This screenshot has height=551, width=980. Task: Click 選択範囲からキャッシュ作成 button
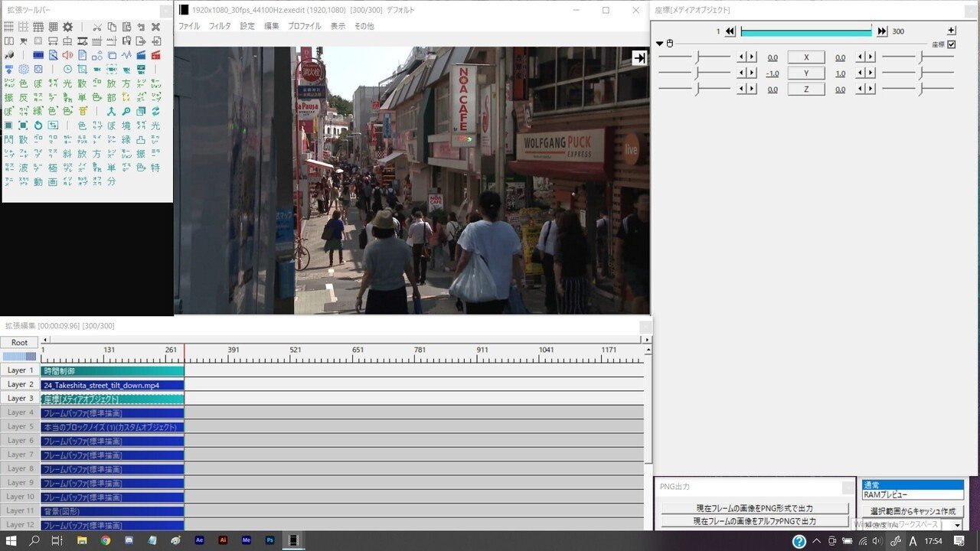coord(913,511)
